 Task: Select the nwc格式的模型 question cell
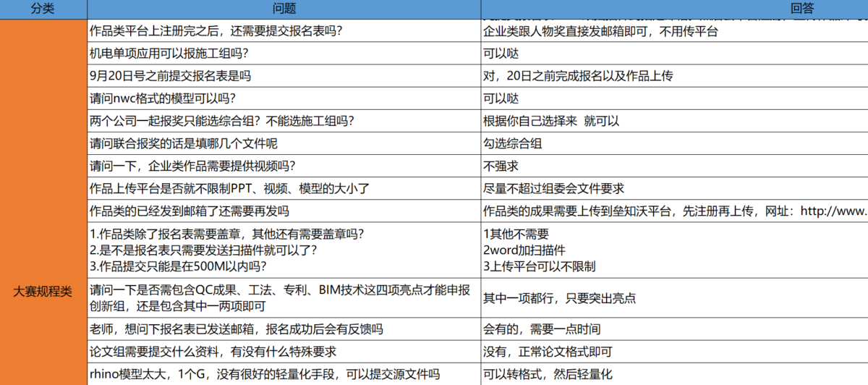284,98
